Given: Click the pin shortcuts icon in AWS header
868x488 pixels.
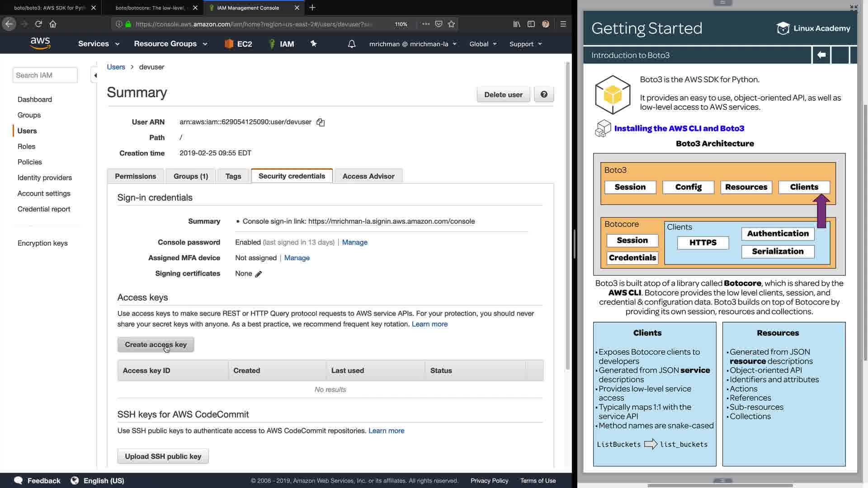Looking at the screenshot, I should (x=313, y=44).
